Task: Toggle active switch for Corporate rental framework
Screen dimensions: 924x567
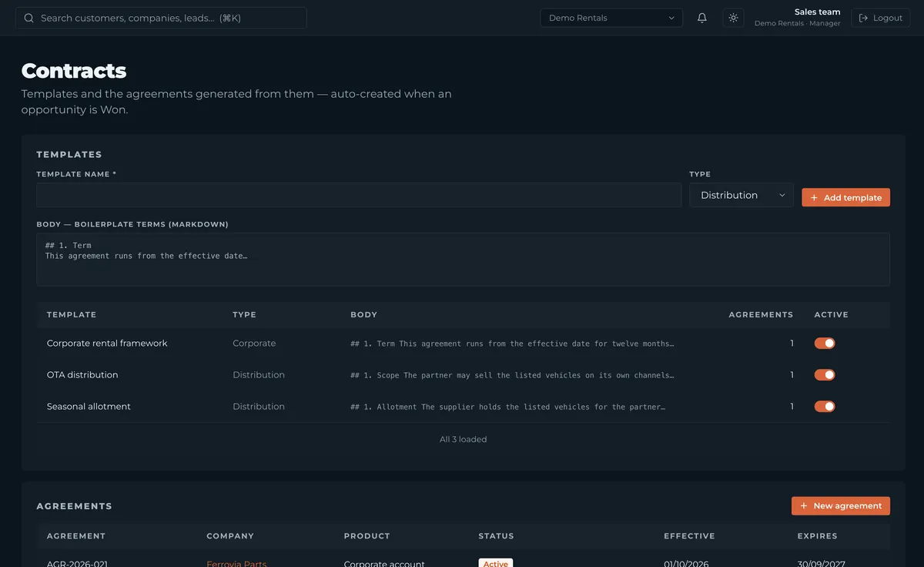Action: click(x=825, y=344)
